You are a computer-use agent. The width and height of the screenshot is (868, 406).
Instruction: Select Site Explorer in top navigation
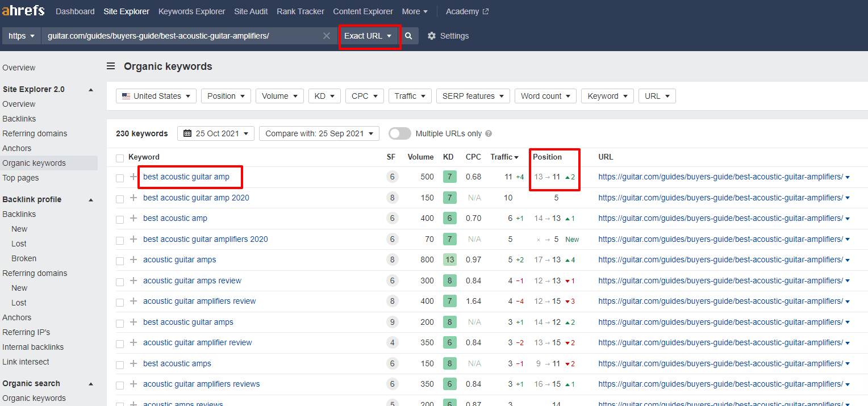click(127, 11)
